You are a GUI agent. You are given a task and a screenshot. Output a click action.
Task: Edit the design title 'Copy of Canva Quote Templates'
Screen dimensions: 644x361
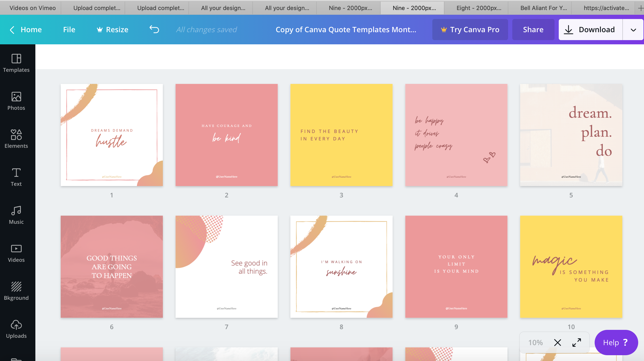click(x=346, y=30)
